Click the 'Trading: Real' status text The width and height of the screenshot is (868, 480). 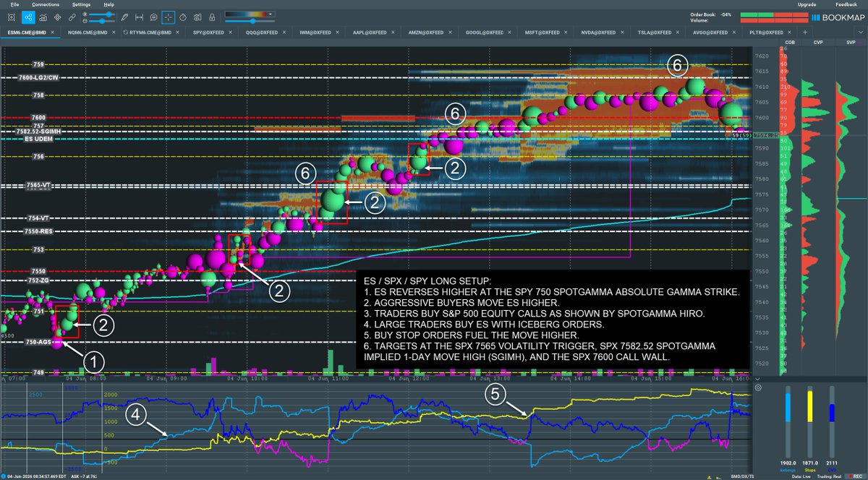[827, 475]
